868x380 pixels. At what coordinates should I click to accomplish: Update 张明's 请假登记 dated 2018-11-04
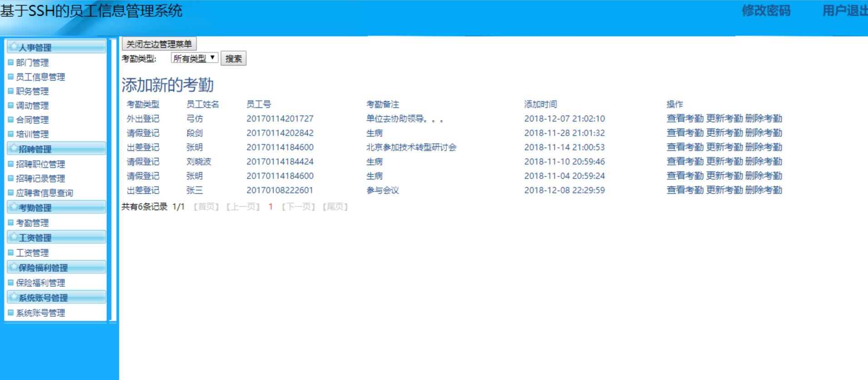point(725,176)
